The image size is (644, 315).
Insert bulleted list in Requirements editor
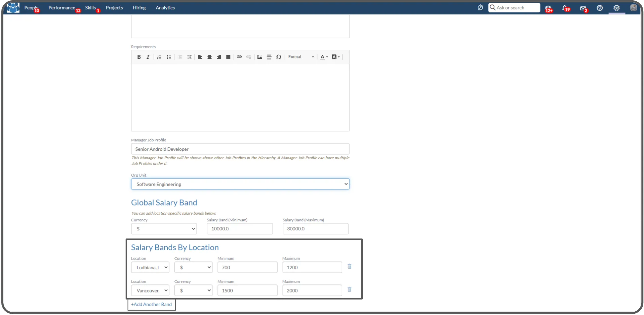pos(169,57)
